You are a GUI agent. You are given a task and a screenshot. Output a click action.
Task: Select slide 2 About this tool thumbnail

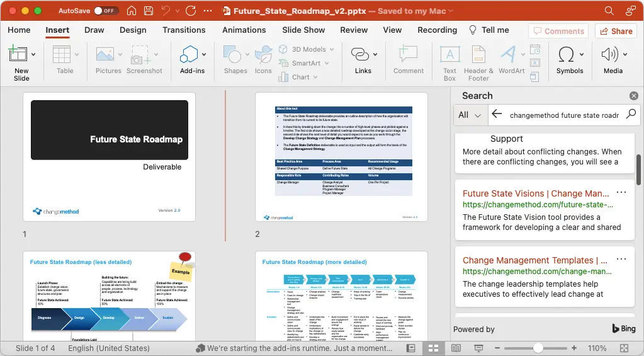(341, 157)
